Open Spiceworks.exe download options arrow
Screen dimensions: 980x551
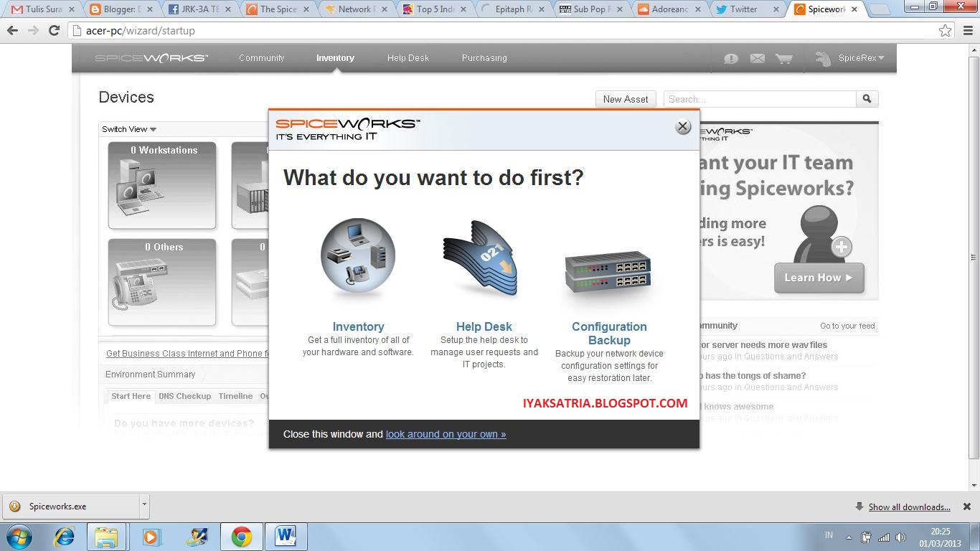click(x=144, y=506)
